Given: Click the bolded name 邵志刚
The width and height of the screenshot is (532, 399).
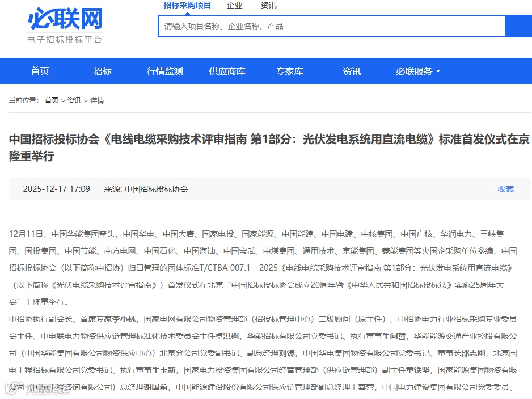Looking at the screenshot, I should click(473, 353).
